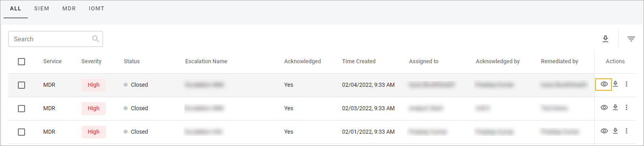
Task: View the 02/03/2022 escalation with eye icon
Action: 604,107
